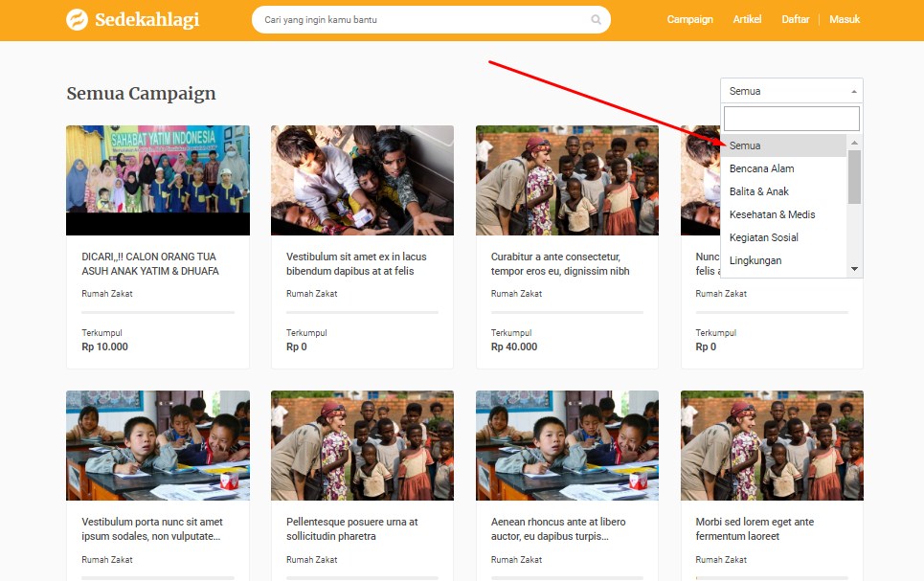Click the Sedekahlagi brand name
The height and width of the screenshot is (581, 924).
tap(146, 19)
